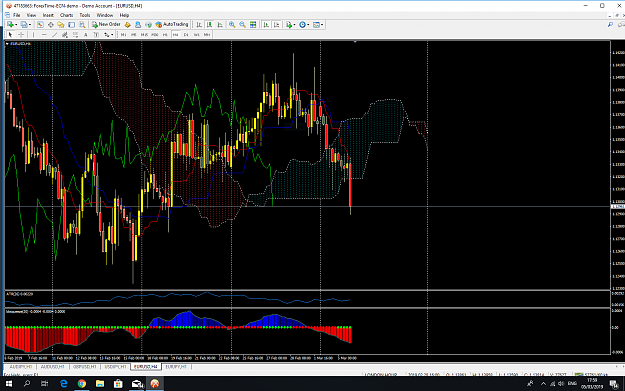Open the Windows Start menu
This screenshot has width=625, height=391.
click(8, 383)
